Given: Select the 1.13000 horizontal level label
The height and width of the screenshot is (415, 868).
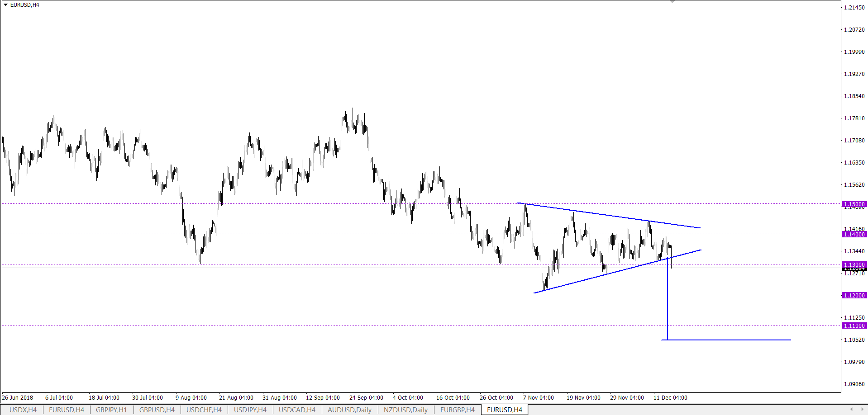Looking at the screenshot, I should click(854, 264).
